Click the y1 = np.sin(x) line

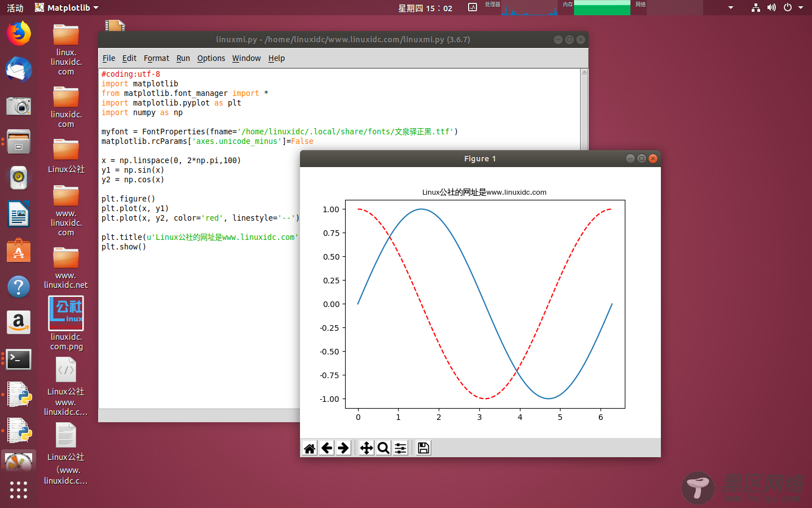click(x=133, y=170)
